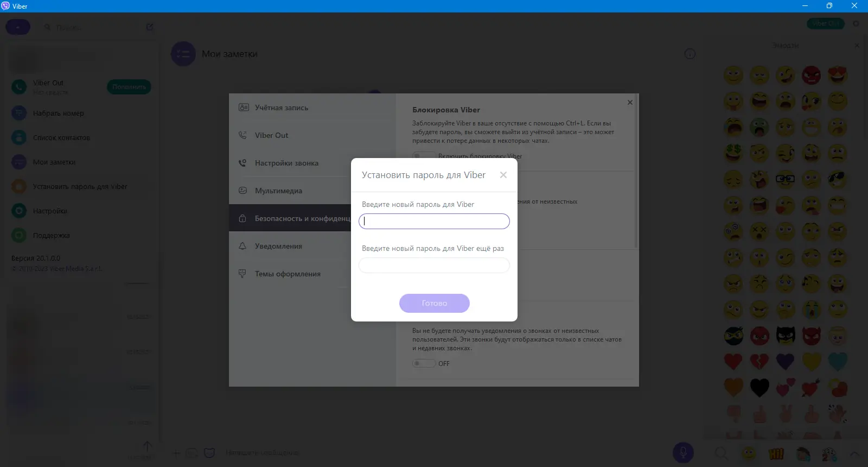Click the sticker search magnifier icon
Image resolution: width=868 pixels, height=467 pixels.
click(x=721, y=453)
